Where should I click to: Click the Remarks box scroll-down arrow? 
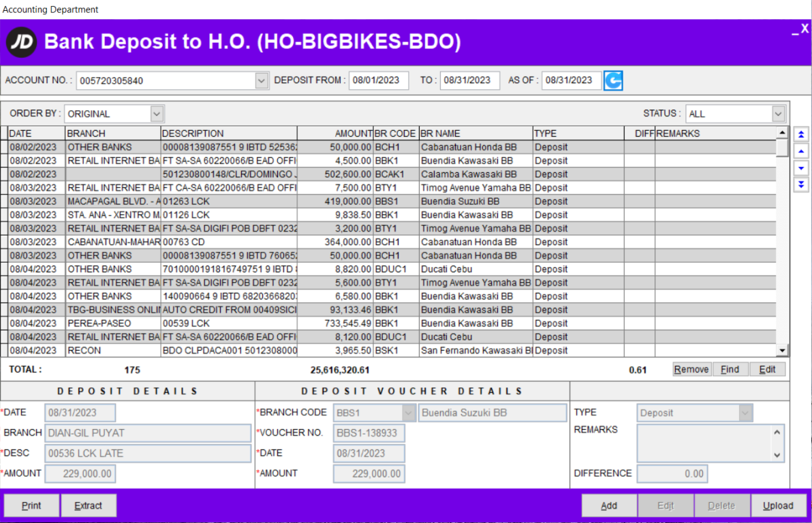pyautogui.click(x=777, y=455)
